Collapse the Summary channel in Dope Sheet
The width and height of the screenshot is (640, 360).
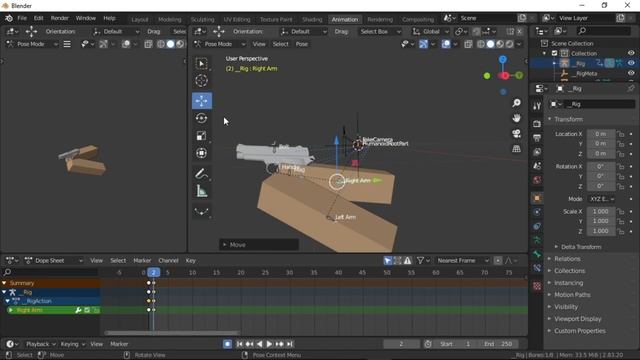tap(4, 283)
